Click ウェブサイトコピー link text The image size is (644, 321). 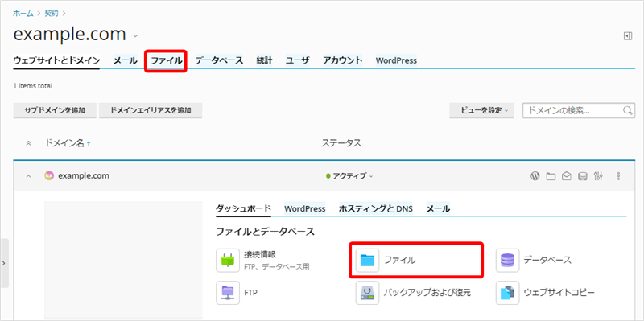pos(559,293)
